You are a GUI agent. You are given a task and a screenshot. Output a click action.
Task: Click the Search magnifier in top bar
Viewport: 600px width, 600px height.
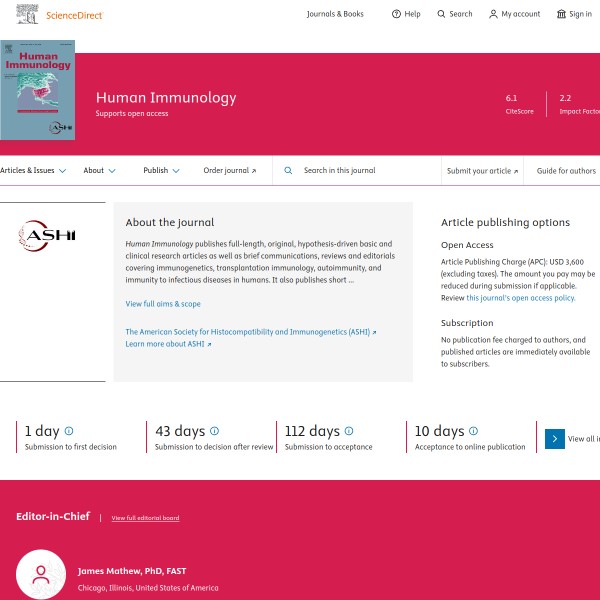coord(441,14)
